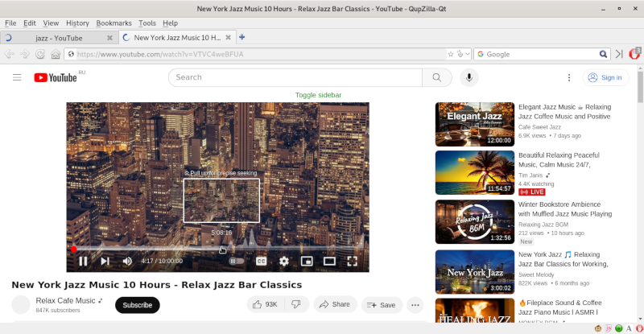Mute the video volume speaker icon

click(x=127, y=261)
